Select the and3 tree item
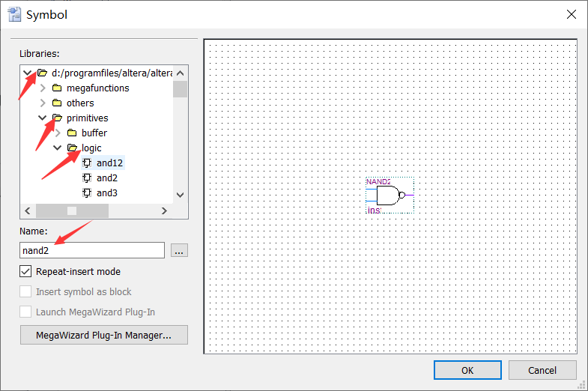The height and width of the screenshot is (391, 588). click(x=107, y=193)
